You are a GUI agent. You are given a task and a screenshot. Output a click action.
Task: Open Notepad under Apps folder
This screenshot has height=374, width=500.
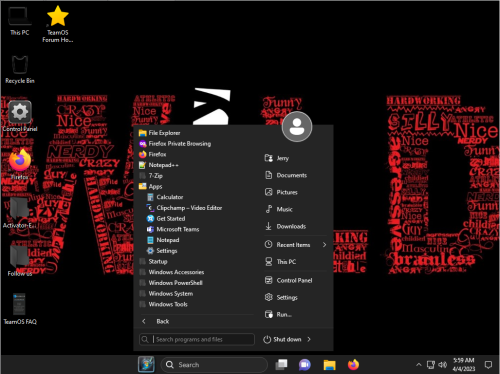coord(163,240)
